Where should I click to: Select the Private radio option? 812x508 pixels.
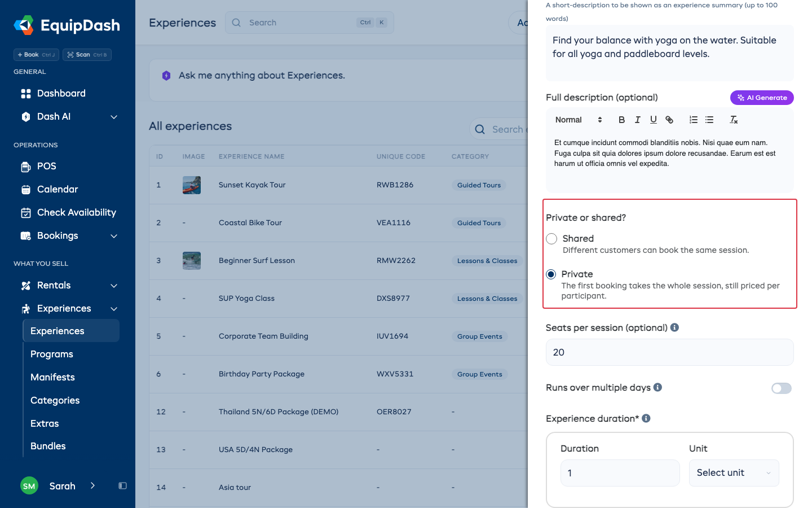[x=551, y=274]
